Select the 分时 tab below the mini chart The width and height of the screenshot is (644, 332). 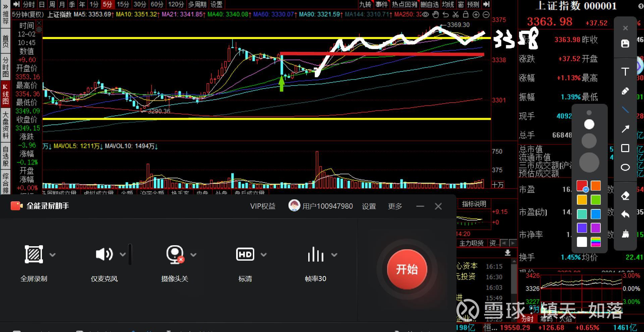527,319
